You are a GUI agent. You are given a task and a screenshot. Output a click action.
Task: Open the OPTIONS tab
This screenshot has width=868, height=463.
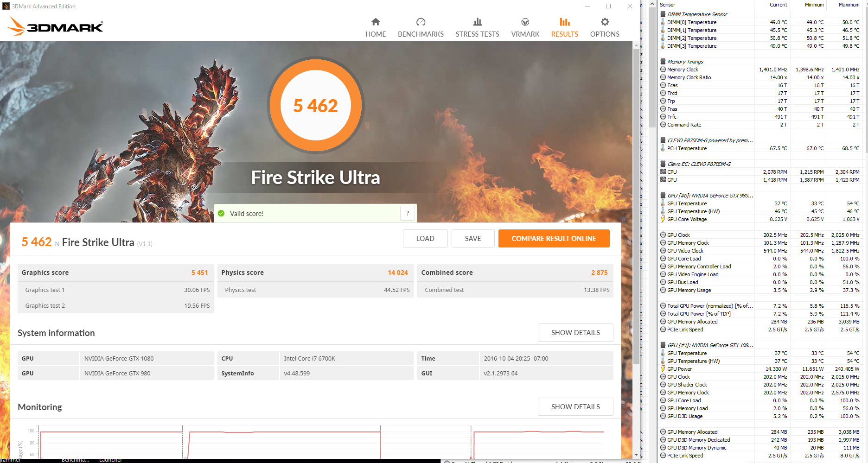pos(605,27)
